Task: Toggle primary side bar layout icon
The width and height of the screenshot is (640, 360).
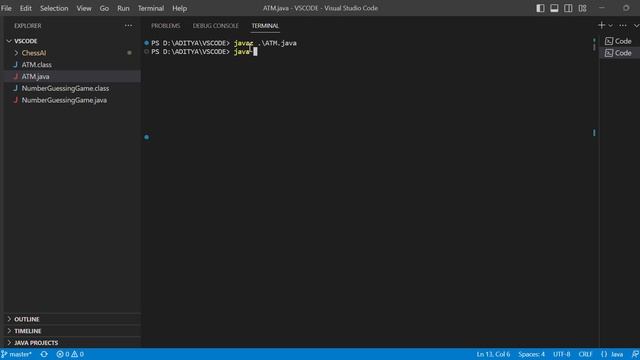Action: point(540,8)
